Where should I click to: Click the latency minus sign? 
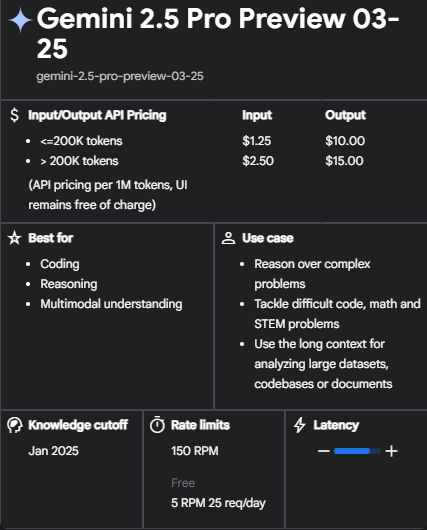(324, 451)
